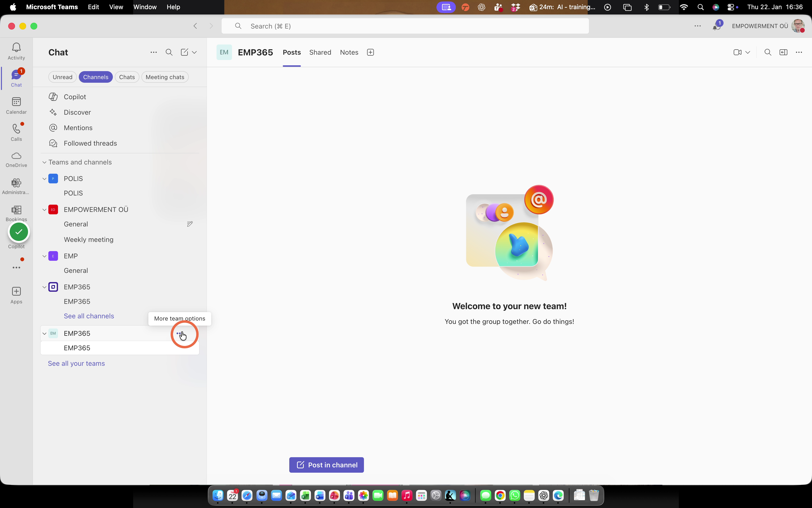Open profile avatar for EMPOWERMENT OÜ

[x=798, y=26]
